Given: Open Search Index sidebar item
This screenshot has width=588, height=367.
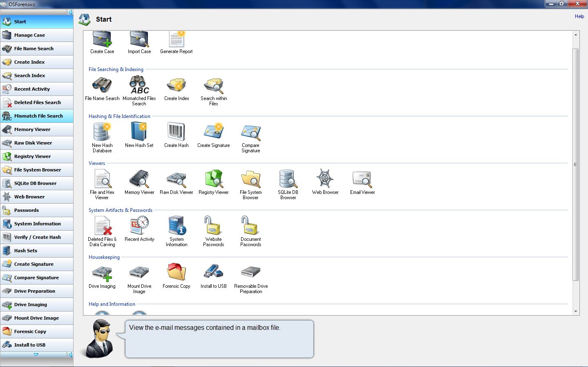Looking at the screenshot, I should [x=37, y=76].
